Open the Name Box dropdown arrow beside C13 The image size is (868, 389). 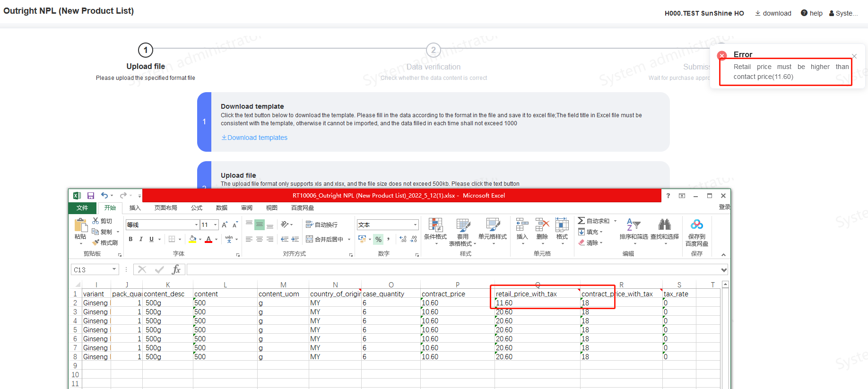click(x=114, y=269)
